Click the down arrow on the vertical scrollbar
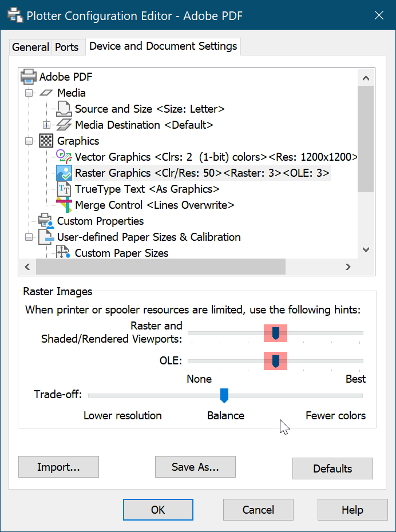 pyautogui.click(x=366, y=249)
